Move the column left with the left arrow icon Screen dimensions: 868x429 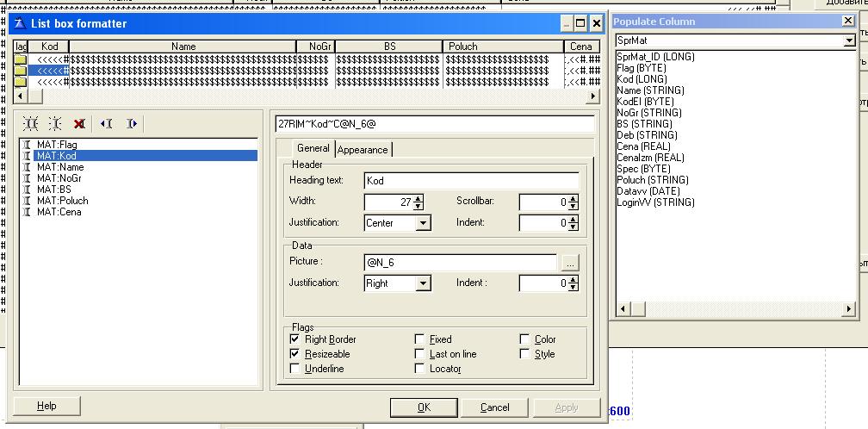106,124
